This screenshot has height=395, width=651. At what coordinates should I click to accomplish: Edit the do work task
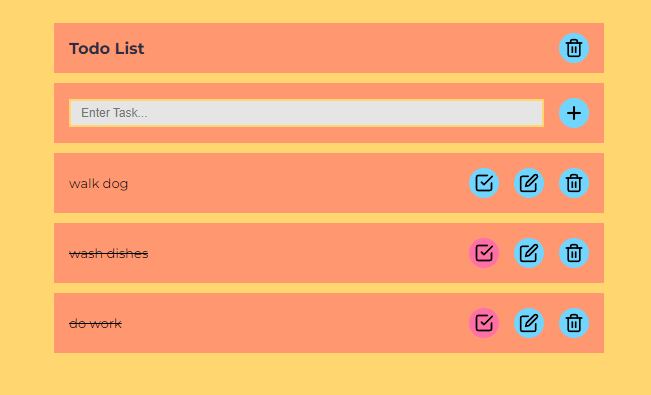pyautogui.click(x=529, y=323)
